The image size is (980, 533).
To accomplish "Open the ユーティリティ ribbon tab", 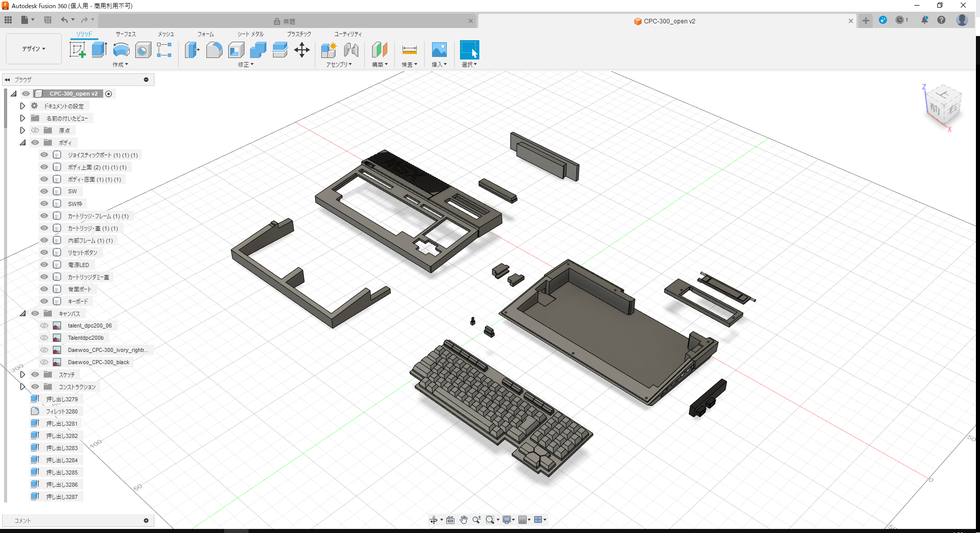I will (347, 34).
